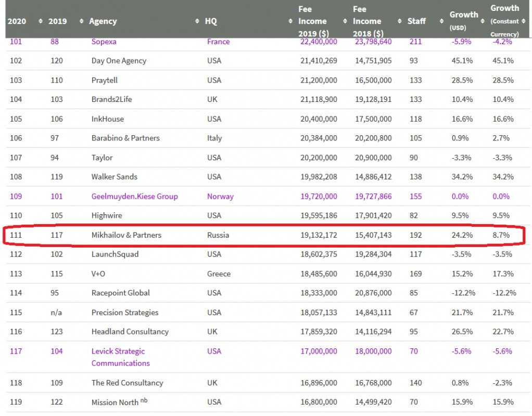Click Italy in the Barabino row
This screenshot has height=416, width=532.
[214, 138]
